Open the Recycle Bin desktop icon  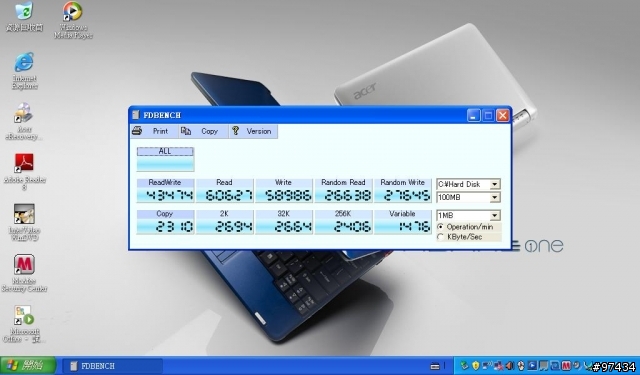(24, 16)
